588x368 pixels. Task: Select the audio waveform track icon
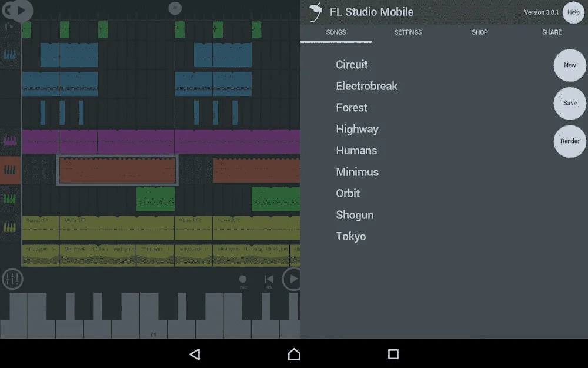[9, 28]
